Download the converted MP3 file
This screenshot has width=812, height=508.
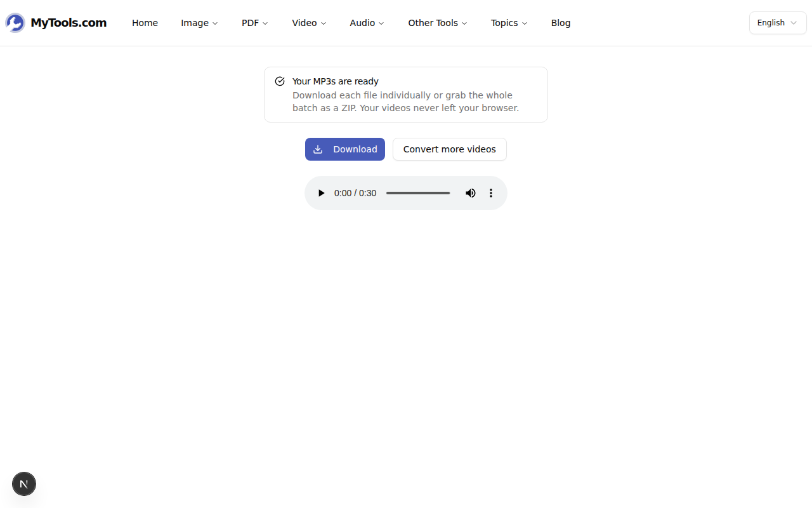345,149
